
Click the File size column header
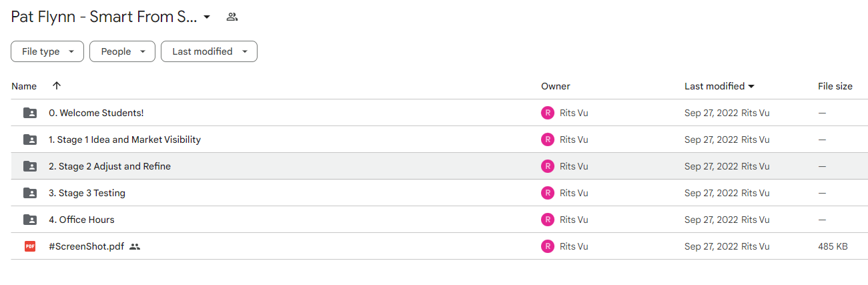coord(835,86)
